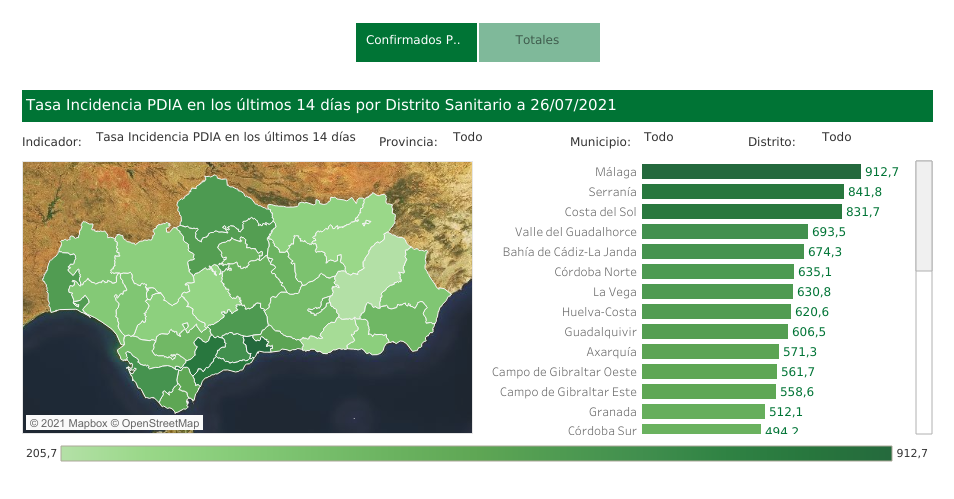Viewport: 954px width, 499px height.
Task: Click the 912,7 value next to Málaga
Action: click(x=882, y=172)
